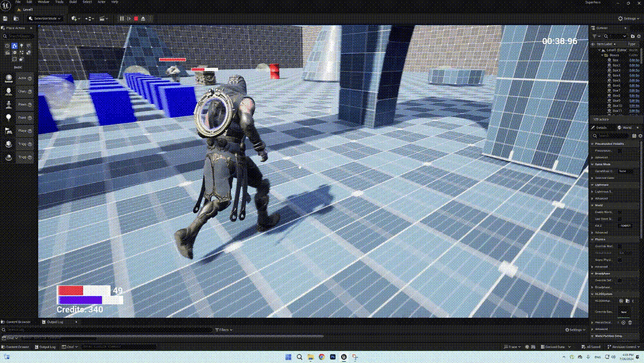
Task: Click the Outliner add folder icon
Action: coord(632,36)
